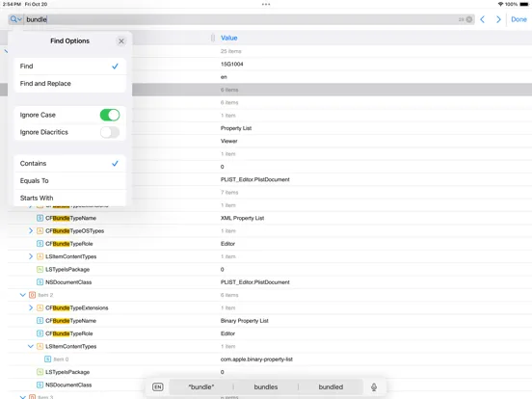Select the 15G1004 value cell

click(x=231, y=65)
